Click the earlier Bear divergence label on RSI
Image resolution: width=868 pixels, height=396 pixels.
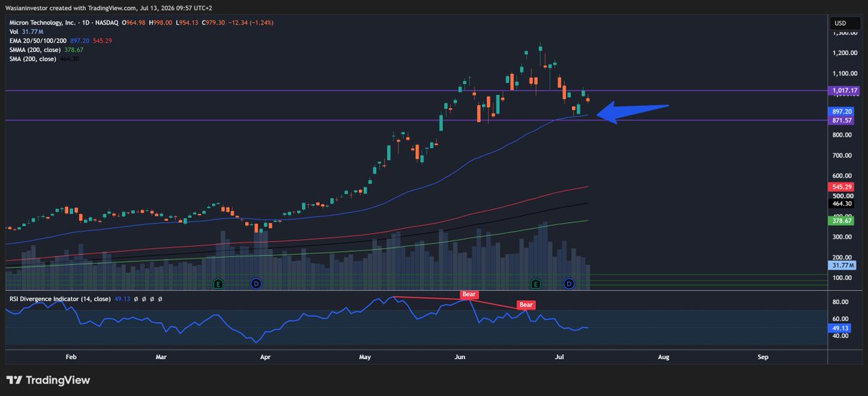[x=469, y=295]
